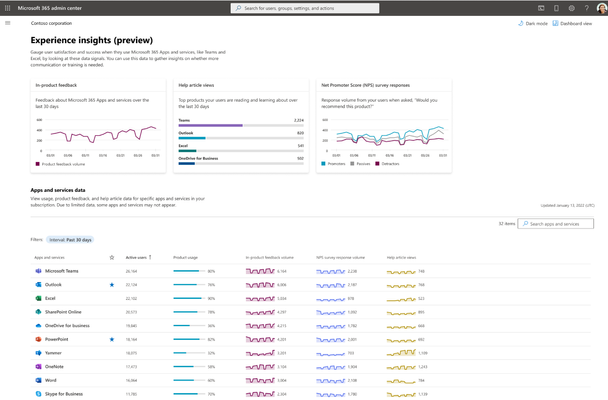This screenshot has height=400, width=608.
Task: Click the favorites star column header
Action: pyautogui.click(x=112, y=257)
